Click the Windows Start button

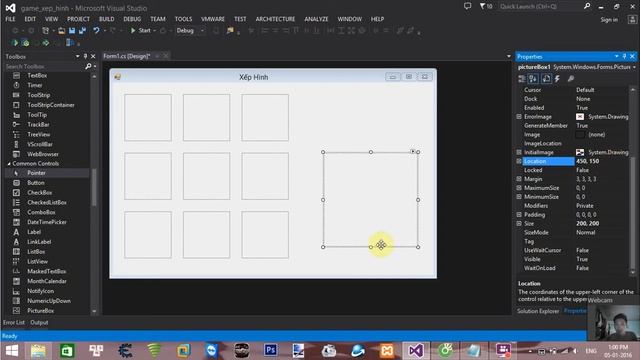point(12,350)
